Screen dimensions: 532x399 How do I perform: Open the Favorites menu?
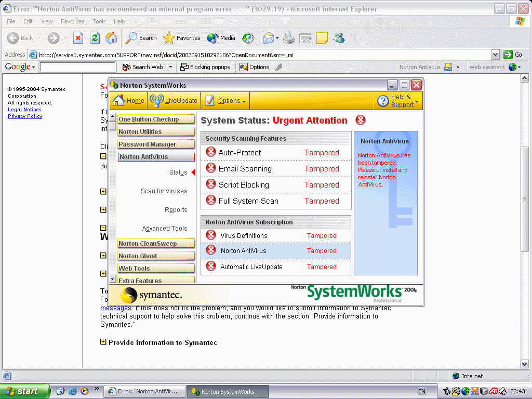73,21
